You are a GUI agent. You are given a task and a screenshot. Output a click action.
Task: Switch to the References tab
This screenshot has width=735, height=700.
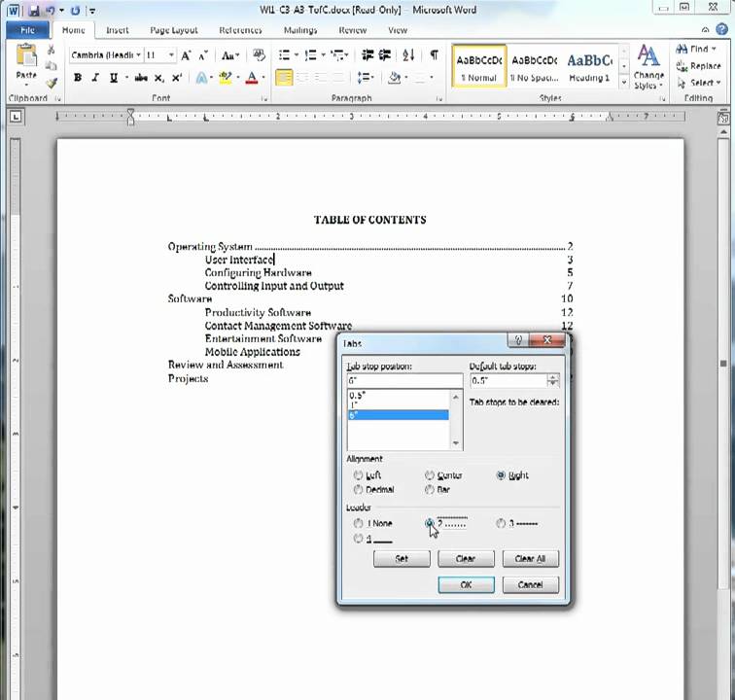coord(240,30)
